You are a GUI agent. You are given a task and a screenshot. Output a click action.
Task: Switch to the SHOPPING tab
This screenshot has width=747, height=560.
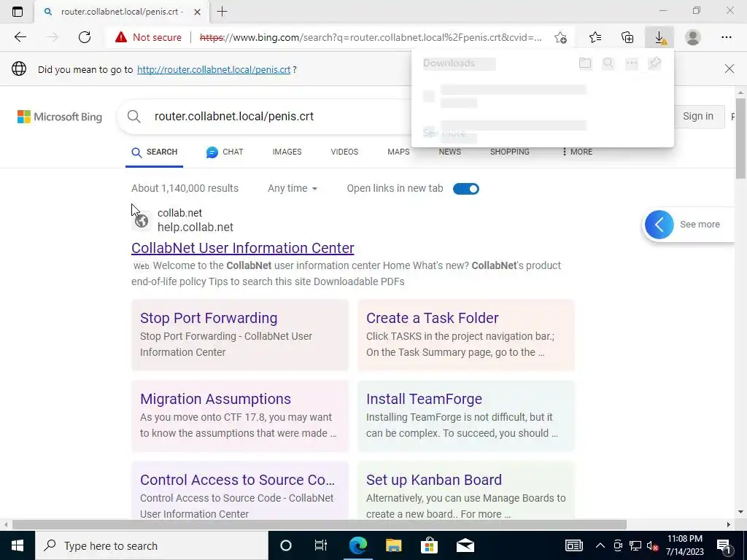click(x=510, y=152)
